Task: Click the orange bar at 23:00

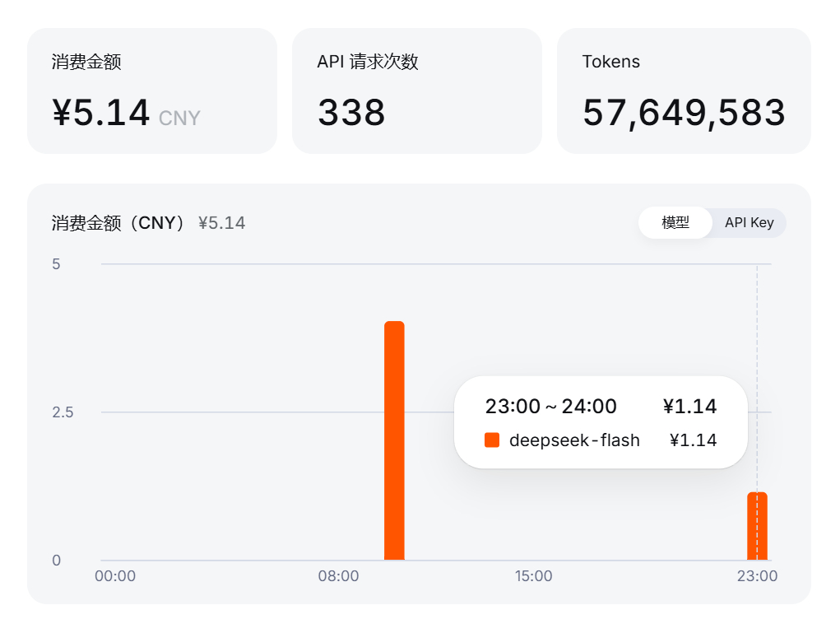Action: pos(757,526)
